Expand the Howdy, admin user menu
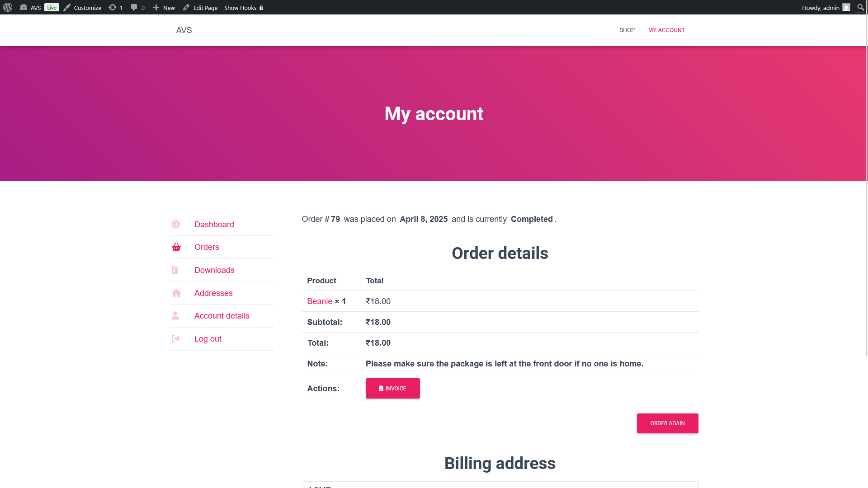The image size is (868, 488). 820,8
